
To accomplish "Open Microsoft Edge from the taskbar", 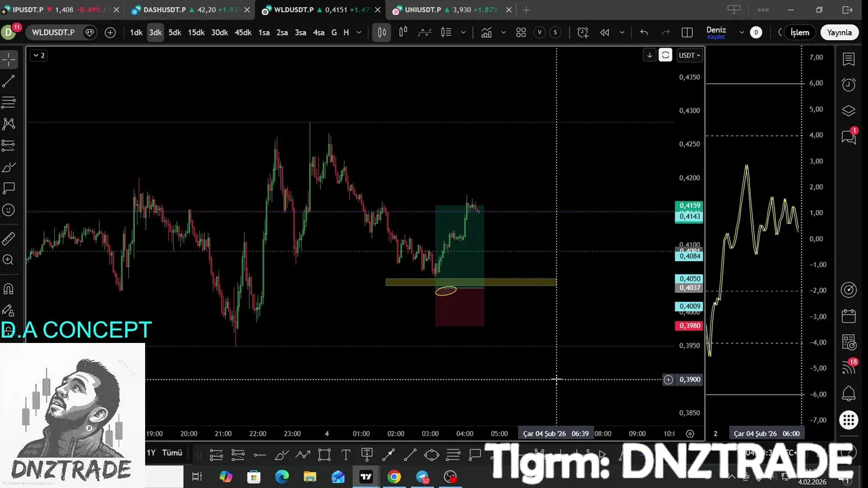I will 281,477.
